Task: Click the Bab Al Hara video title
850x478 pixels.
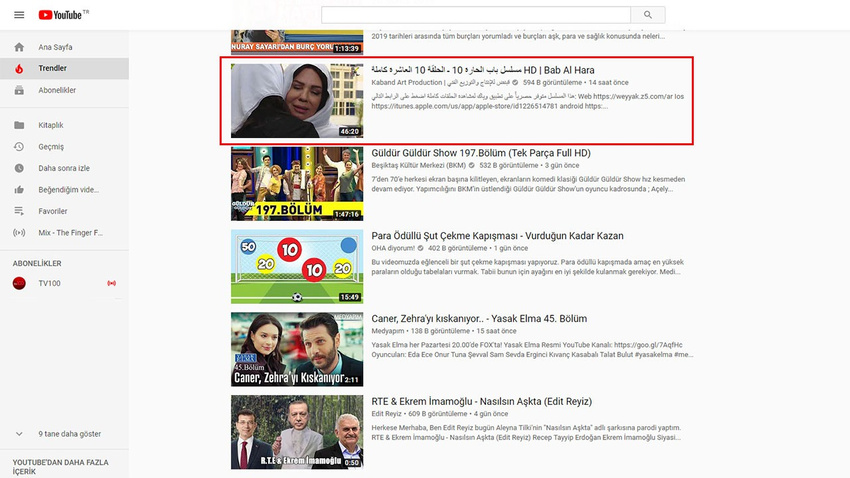Action: tap(483, 70)
